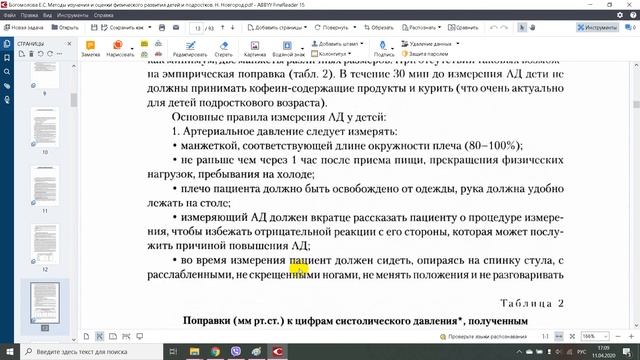Image resolution: width=640 pixels, height=360 pixels.
Task: Open the bookmarks sidebar icon
Action: tap(7, 58)
